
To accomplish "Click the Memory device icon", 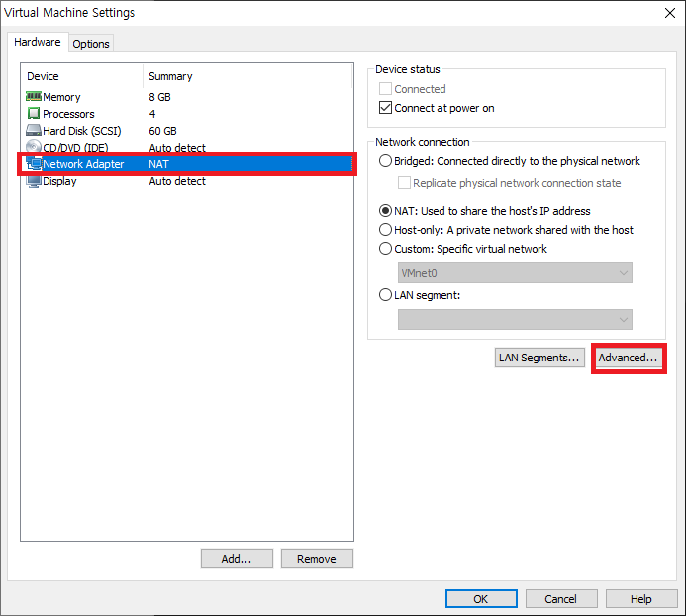I will coord(34,96).
